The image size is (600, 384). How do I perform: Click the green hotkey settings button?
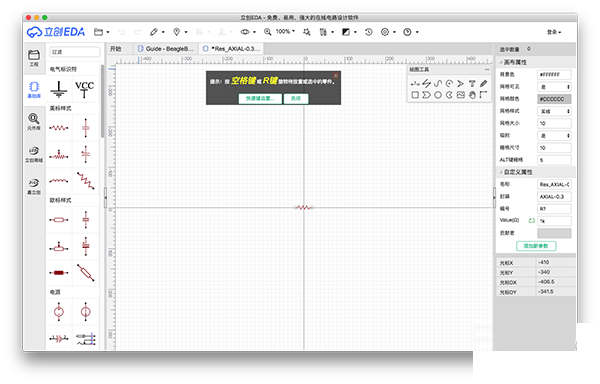click(260, 99)
